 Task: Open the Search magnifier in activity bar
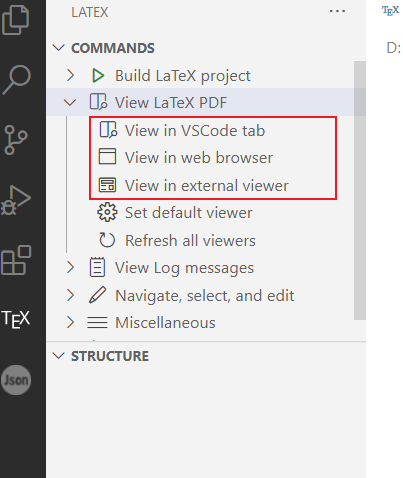(x=17, y=80)
